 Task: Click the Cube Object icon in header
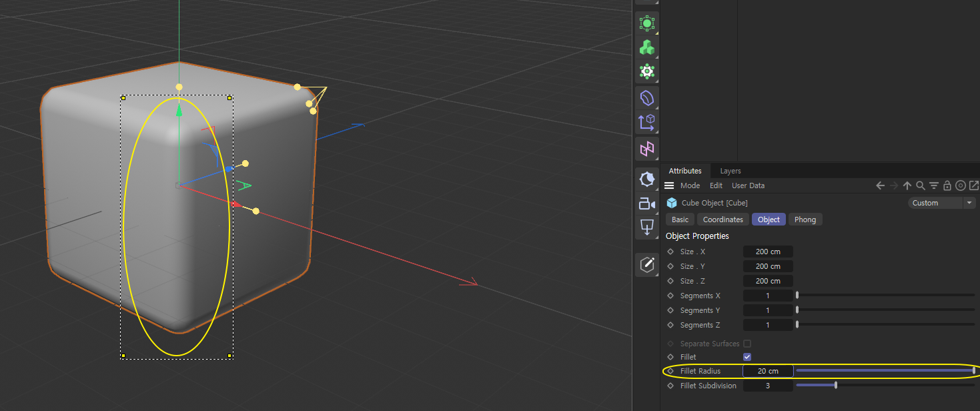coord(672,203)
